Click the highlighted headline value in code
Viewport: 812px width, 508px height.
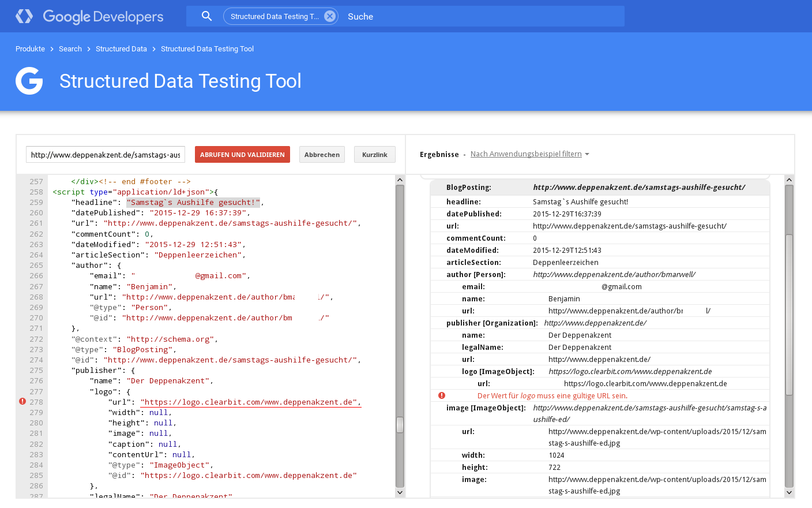193,202
